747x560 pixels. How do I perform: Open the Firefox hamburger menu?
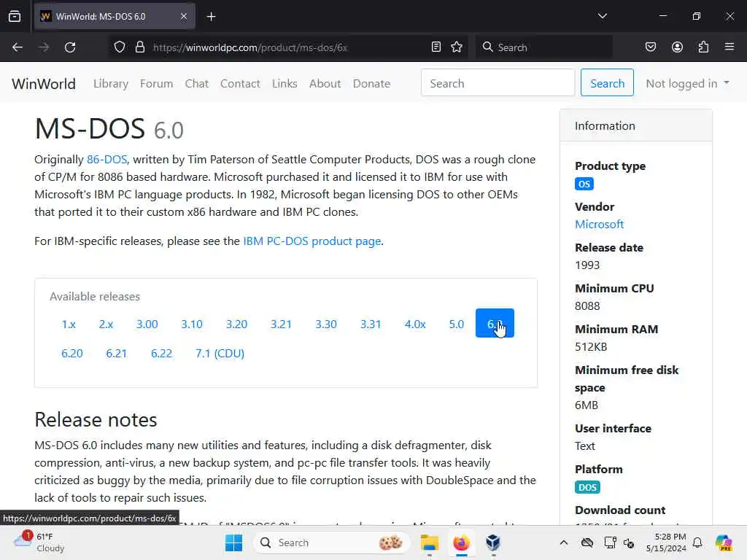(x=729, y=47)
